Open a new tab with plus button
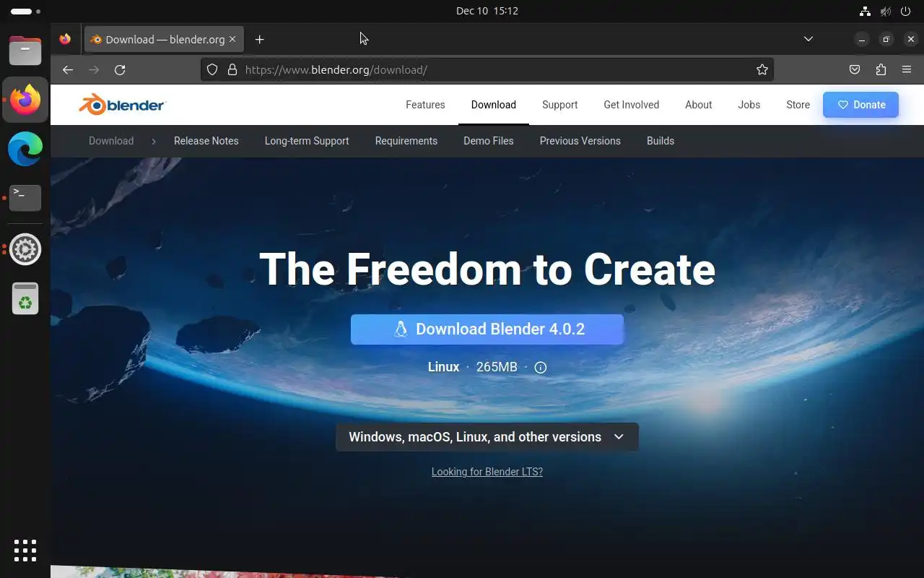 tap(260, 39)
